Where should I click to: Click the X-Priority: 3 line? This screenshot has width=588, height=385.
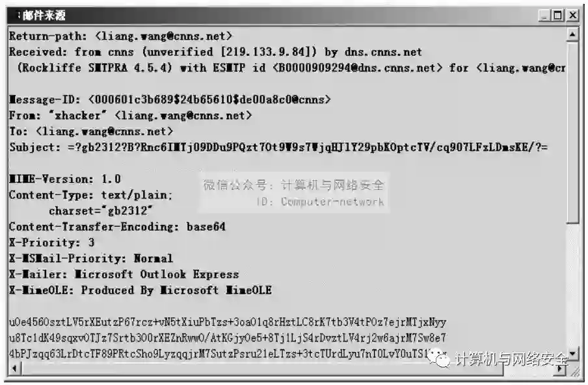(52, 242)
